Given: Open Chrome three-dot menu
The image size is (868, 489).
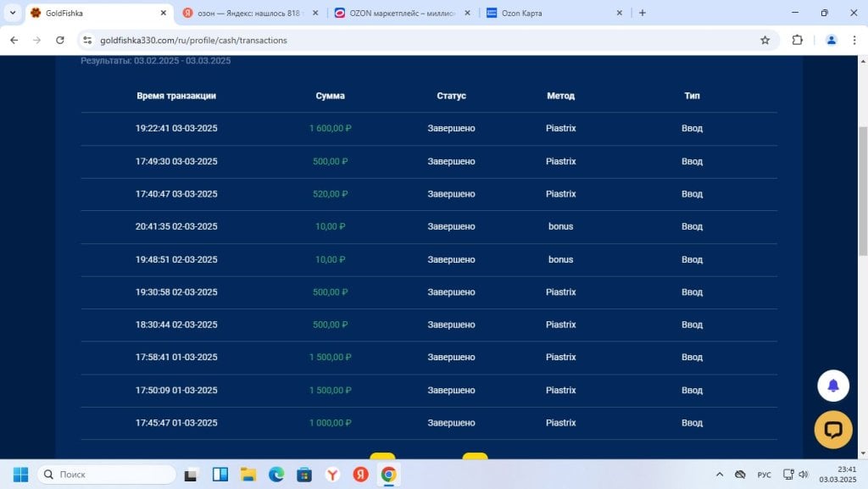Looking at the screenshot, I should [x=854, y=40].
